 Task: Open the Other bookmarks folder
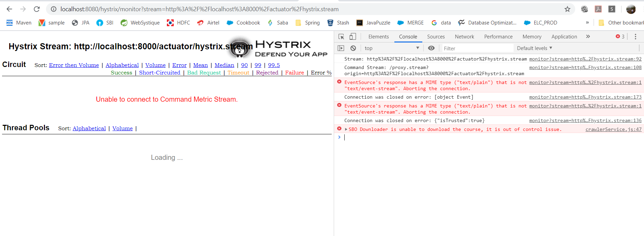click(621, 23)
